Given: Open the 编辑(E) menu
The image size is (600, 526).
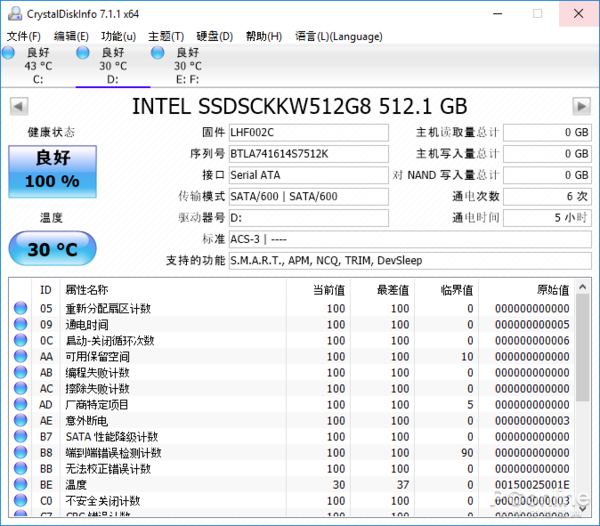Looking at the screenshot, I should point(71,36).
